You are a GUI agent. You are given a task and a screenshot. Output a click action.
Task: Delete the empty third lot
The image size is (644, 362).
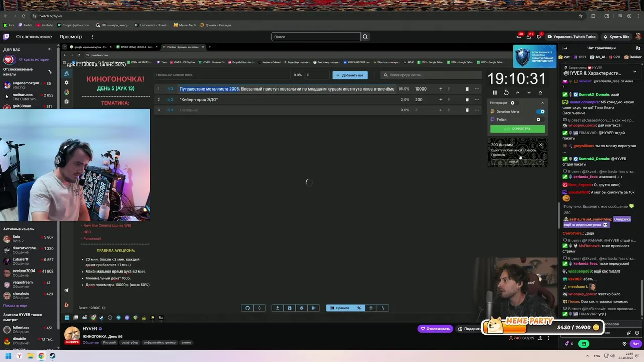click(467, 110)
